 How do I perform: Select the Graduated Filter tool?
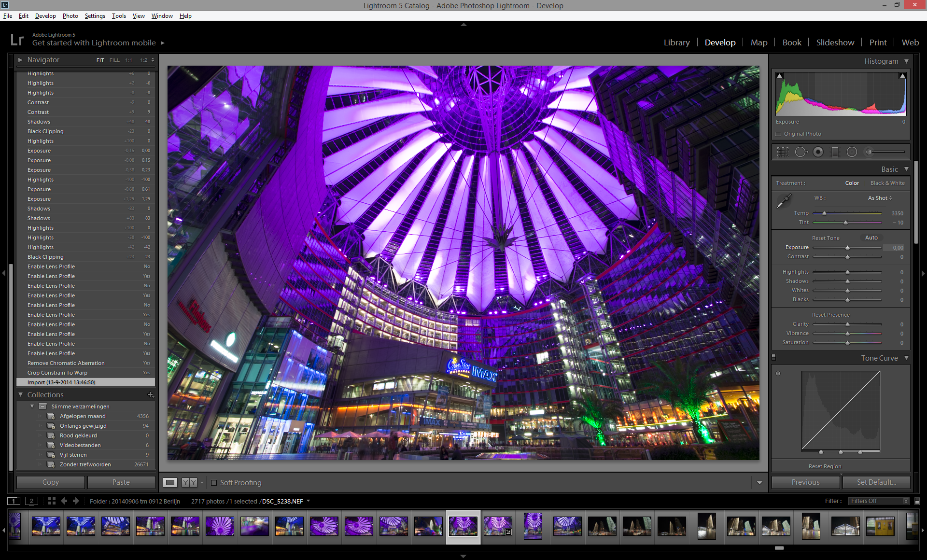pos(835,152)
